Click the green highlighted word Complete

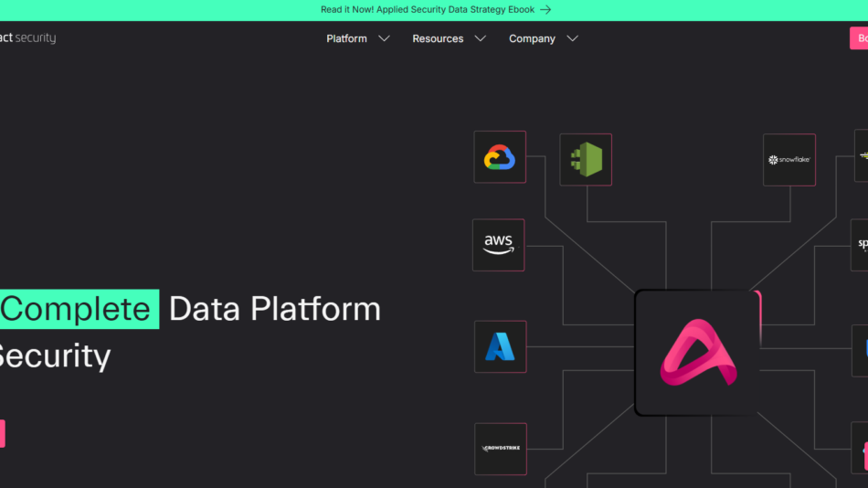click(77, 309)
